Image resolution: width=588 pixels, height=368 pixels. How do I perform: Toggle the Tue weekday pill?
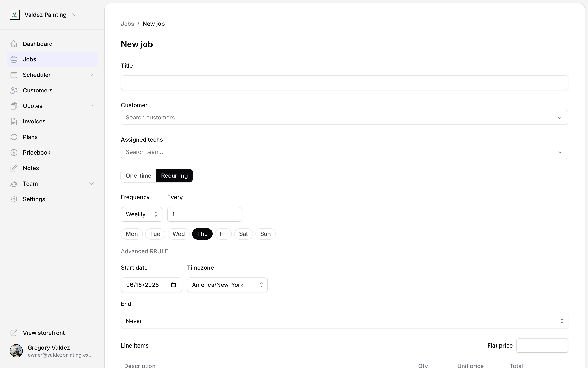coord(155,234)
